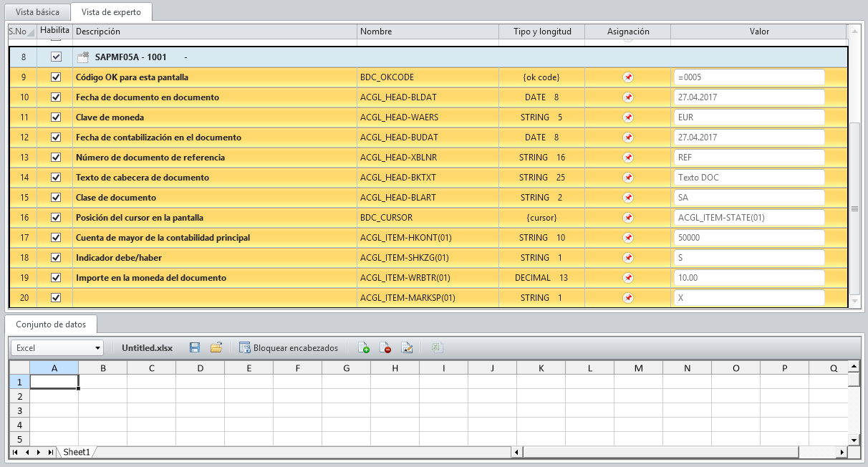
Task: Toggle checkbox for Fecha de documento row
Action: tap(56, 97)
